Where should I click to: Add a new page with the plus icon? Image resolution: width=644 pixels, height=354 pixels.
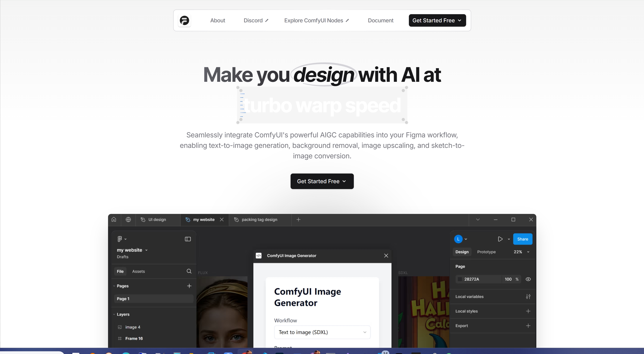point(189,286)
